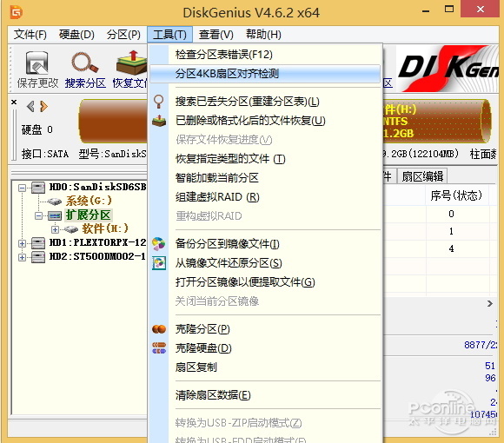Click the next disk right arrow

(43, 106)
